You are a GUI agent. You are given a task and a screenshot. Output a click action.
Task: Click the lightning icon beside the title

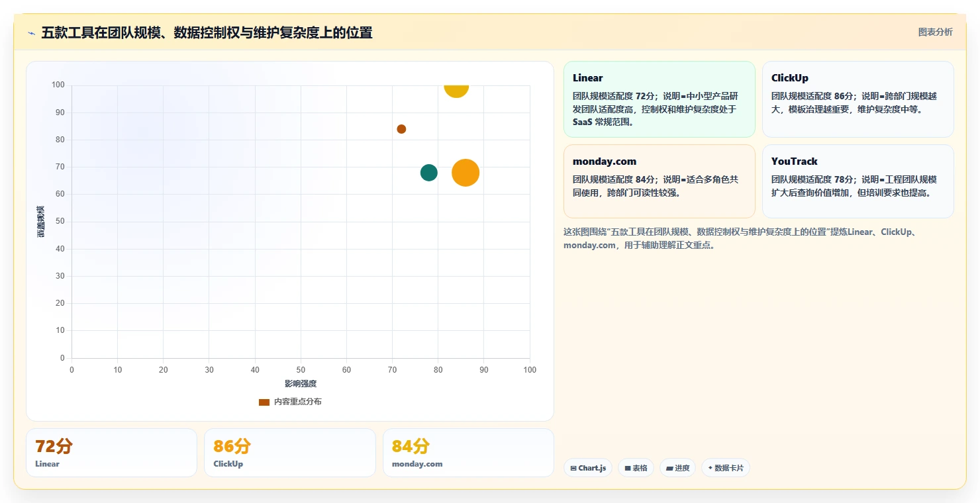point(31,33)
